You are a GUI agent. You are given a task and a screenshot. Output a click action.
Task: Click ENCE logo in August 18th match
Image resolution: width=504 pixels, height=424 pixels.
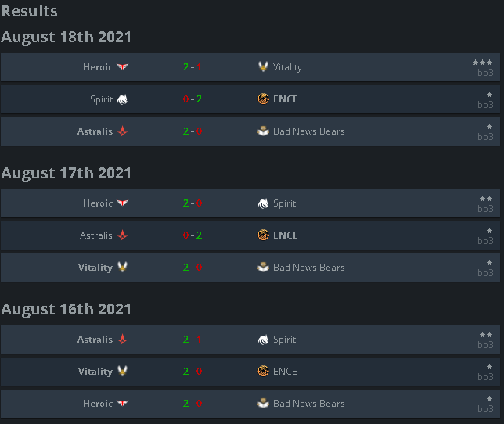pos(263,99)
